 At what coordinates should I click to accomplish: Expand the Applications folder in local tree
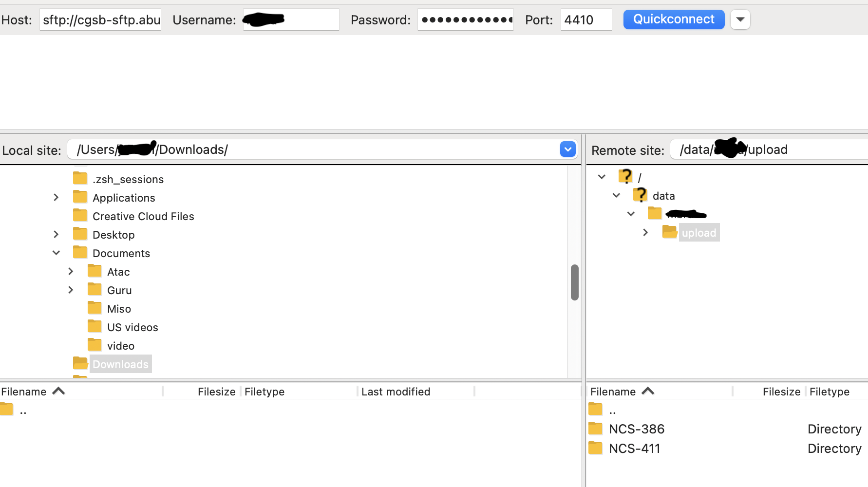[x=56, y=197]
